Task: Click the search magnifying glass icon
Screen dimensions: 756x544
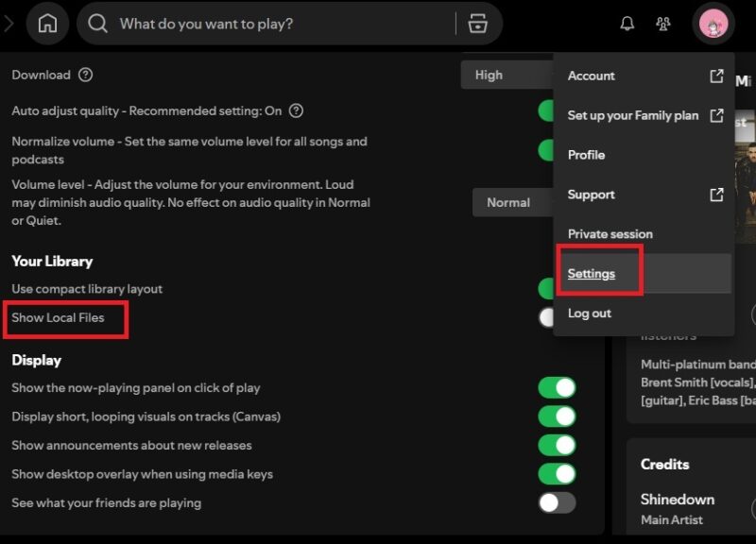Action: [x=97, y=24]
